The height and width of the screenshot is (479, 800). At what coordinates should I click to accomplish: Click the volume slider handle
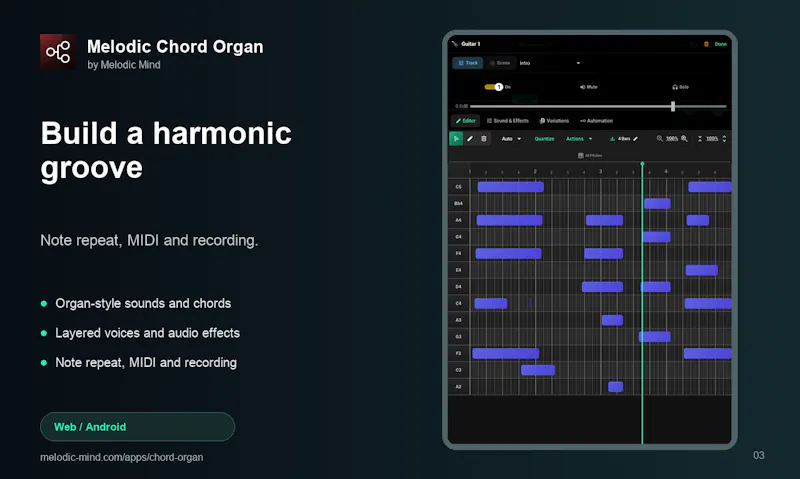673,106
